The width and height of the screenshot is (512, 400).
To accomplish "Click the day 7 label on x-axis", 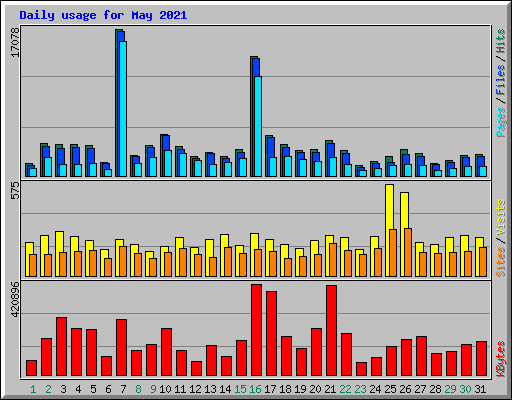I will click(x=123, y=389).
